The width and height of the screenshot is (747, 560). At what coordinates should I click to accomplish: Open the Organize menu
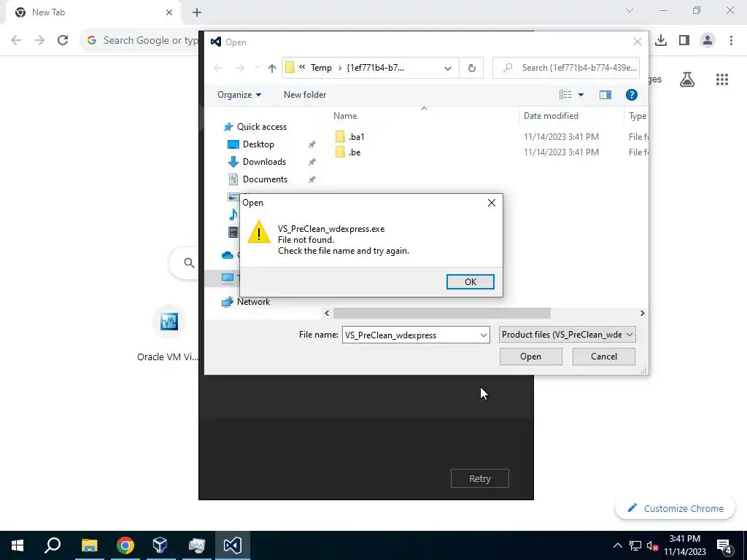click(239, 95)
